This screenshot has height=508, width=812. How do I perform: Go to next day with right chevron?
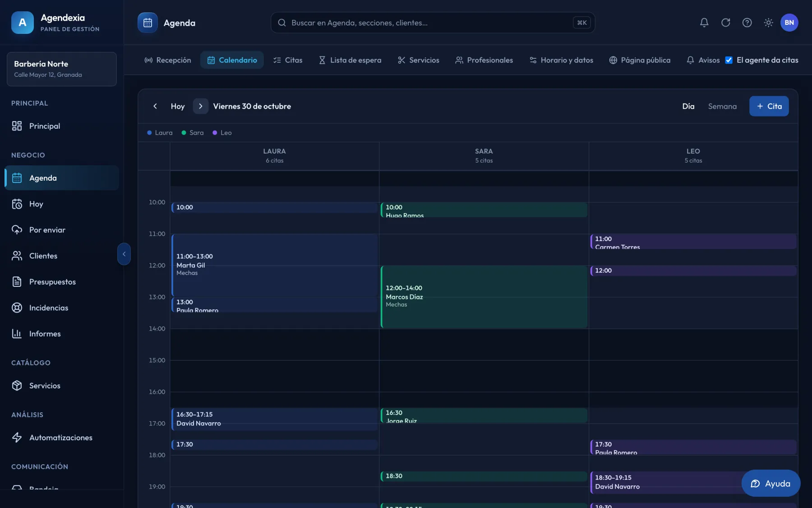point(201,106)
